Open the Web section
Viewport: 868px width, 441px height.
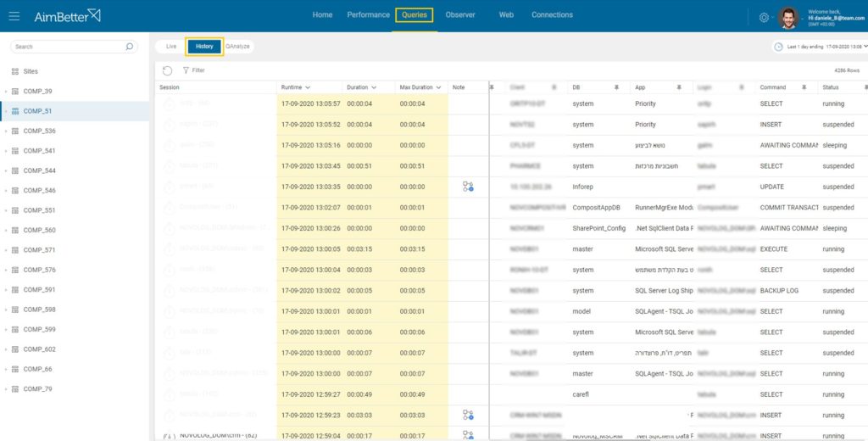coord(506,15)
